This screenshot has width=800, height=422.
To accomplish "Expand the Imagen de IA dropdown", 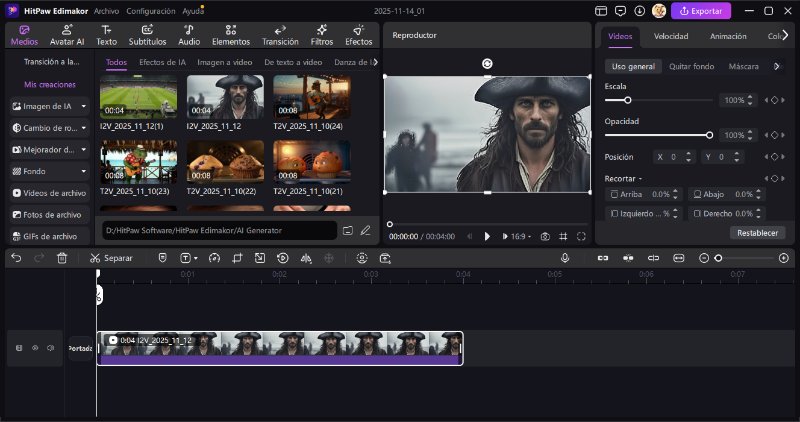I will point(84,105).
